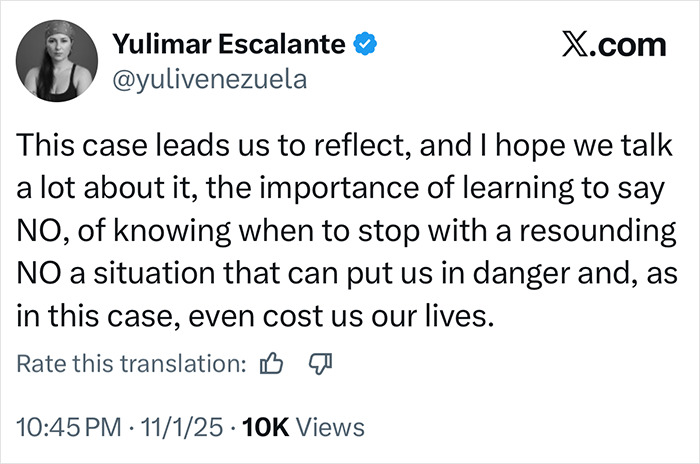Click the 11/1/25 post date
Screen dimensions: 700x464
coord(183,428)
